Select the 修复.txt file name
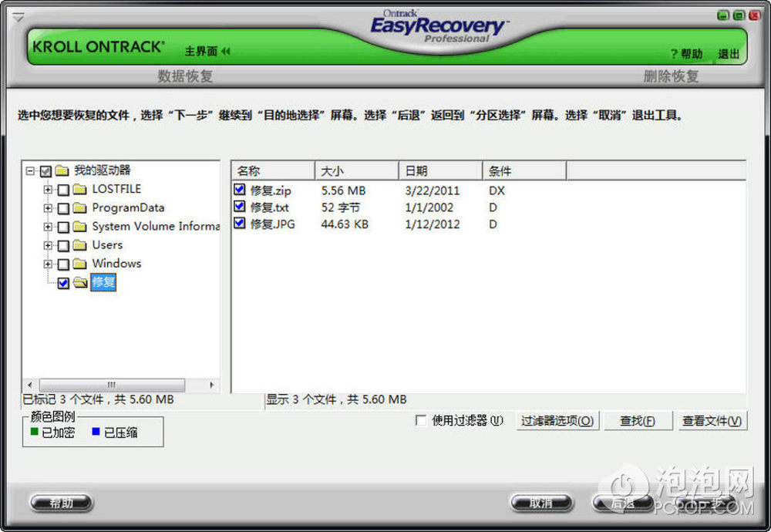The width and height of the screenshot is (771, 532). coord(269,207)
